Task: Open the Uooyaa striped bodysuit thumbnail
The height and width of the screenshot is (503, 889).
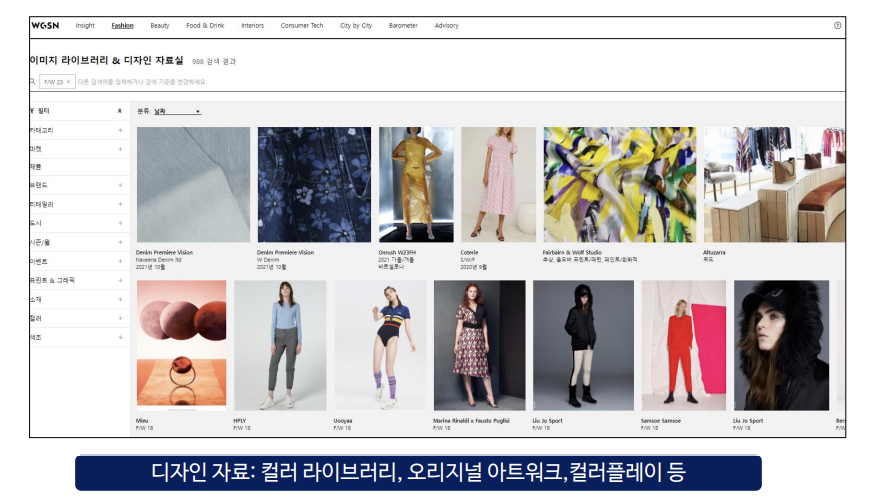Action: [x=380, y=345]
